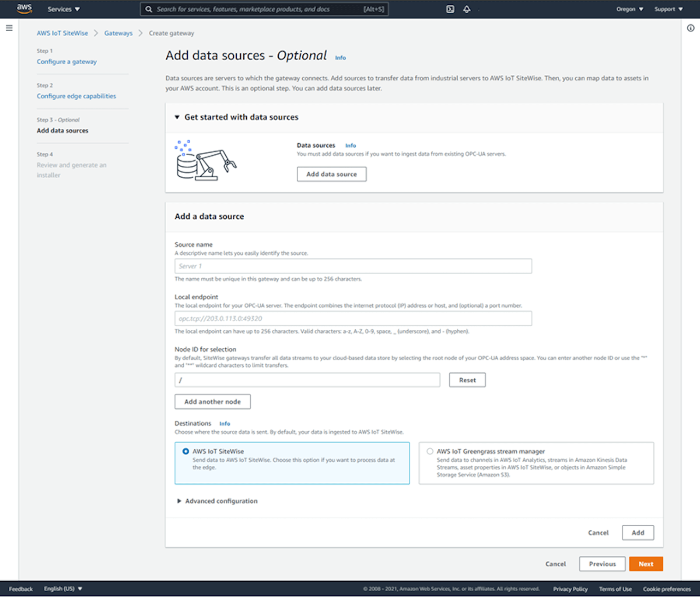Collapse Get started with data sources
This screenshot has width=700, height=597.
click(237, 117)
